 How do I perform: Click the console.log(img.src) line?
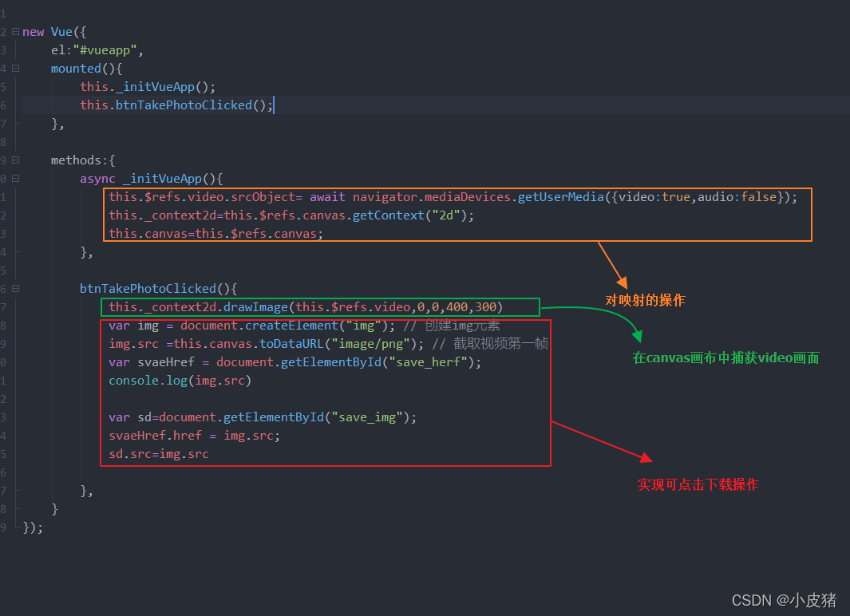180,381
